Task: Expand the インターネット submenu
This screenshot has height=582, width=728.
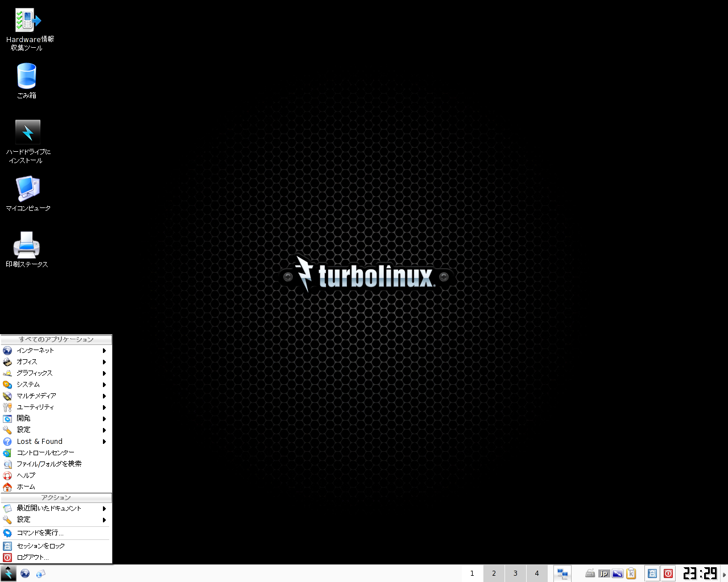Action: (x=38, y=350)
